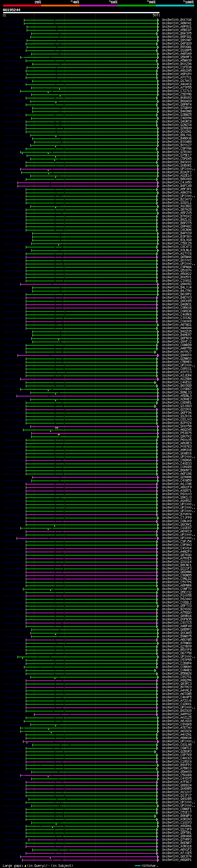Click the cyan 100char scale marker
197x868 pixels.
(137, 865)
